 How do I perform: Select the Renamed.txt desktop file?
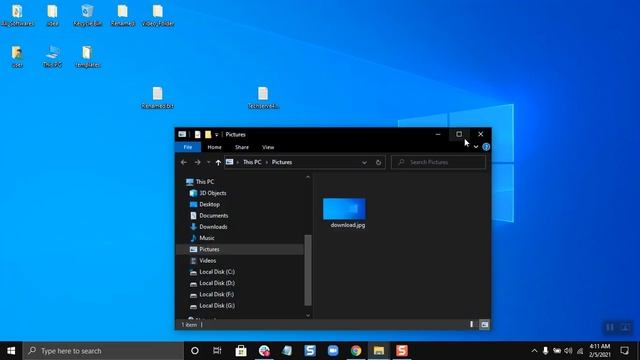point(158,98)
